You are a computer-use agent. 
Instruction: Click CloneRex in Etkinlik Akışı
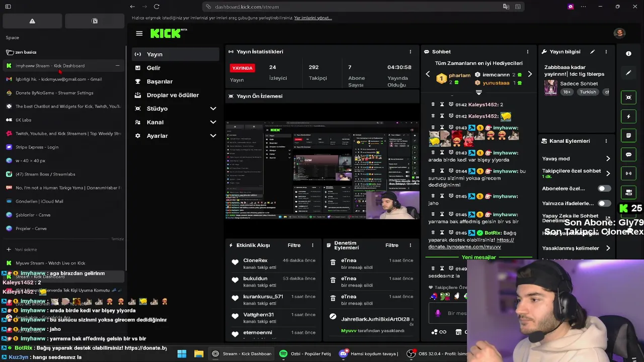coord(256,260)
